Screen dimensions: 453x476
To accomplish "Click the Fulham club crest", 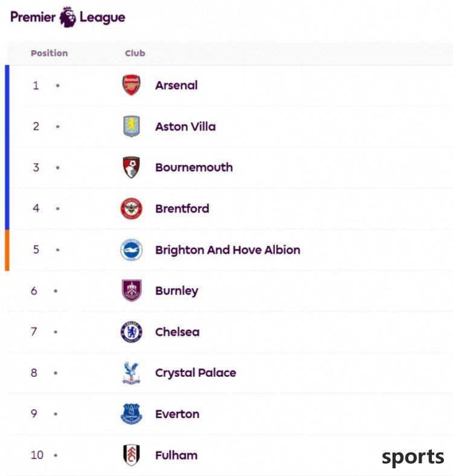I will [132, 455].
